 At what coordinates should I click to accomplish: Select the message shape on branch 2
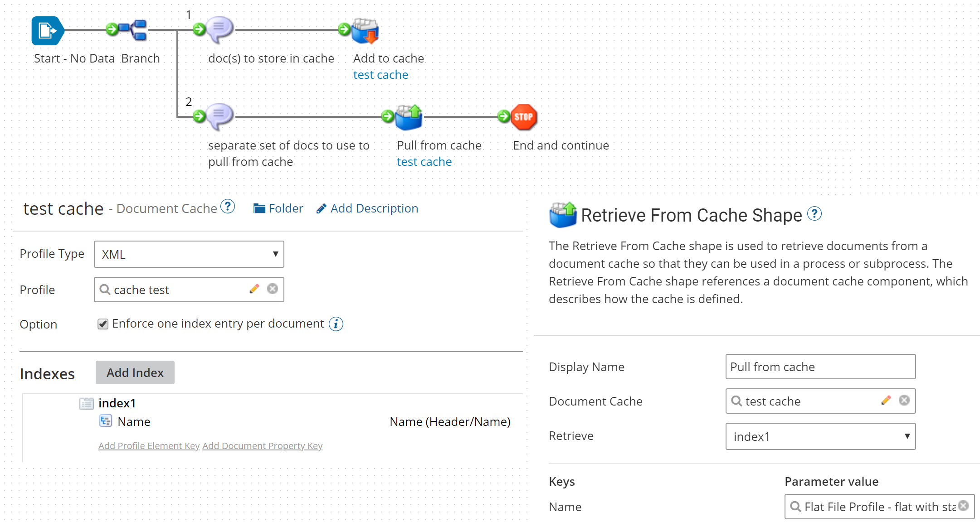(x=219, y=116)
